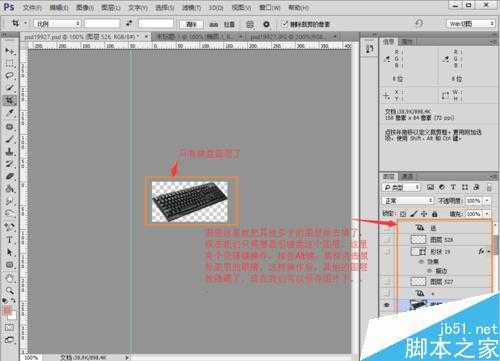Image resolution: width=500 pixels, height=361 pixels.
Task: Open blend mode dropdown showing 正常
Action: 407,201
